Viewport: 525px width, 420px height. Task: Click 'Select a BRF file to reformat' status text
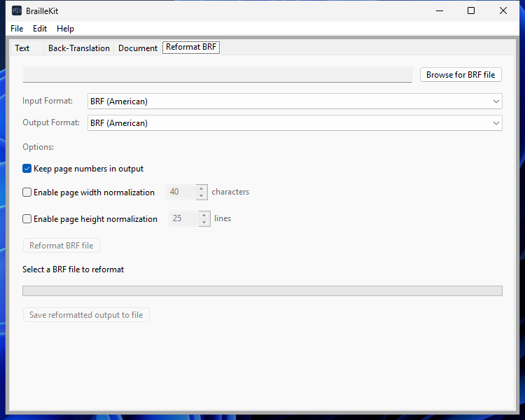tap(73, 269)
